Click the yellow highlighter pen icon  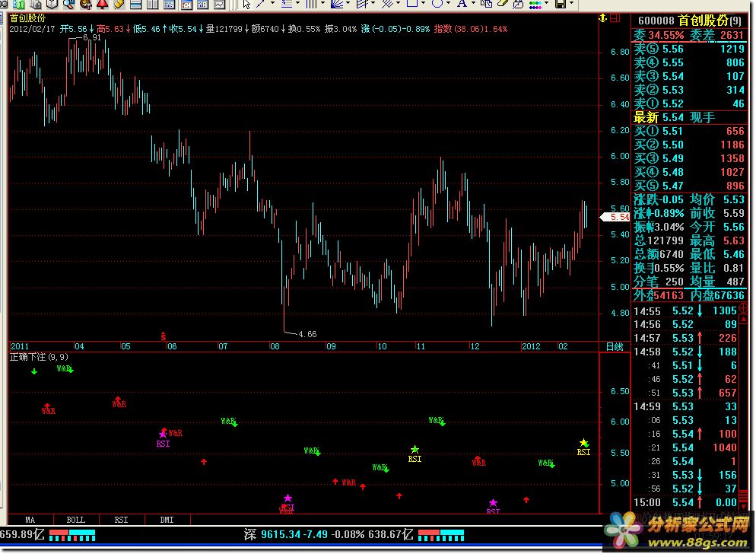[119, 5]
